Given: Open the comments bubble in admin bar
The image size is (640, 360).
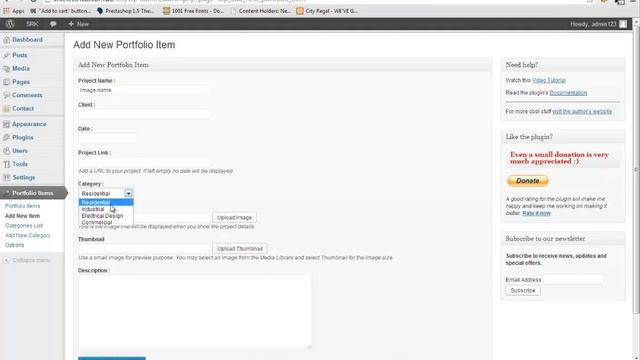Looking at the screenshot, I should tap(53, 24).
